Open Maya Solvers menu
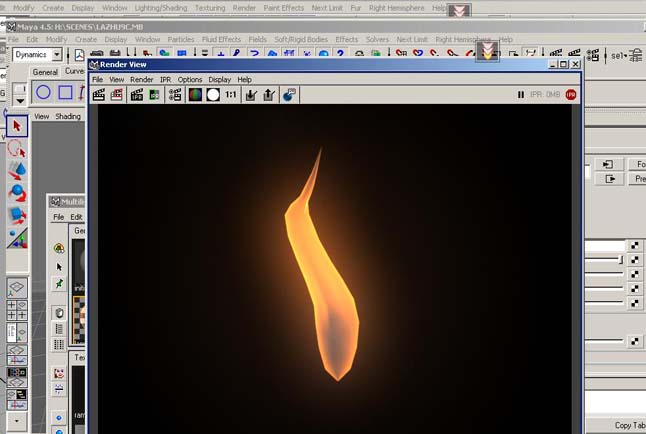 (x=377, y=40)
